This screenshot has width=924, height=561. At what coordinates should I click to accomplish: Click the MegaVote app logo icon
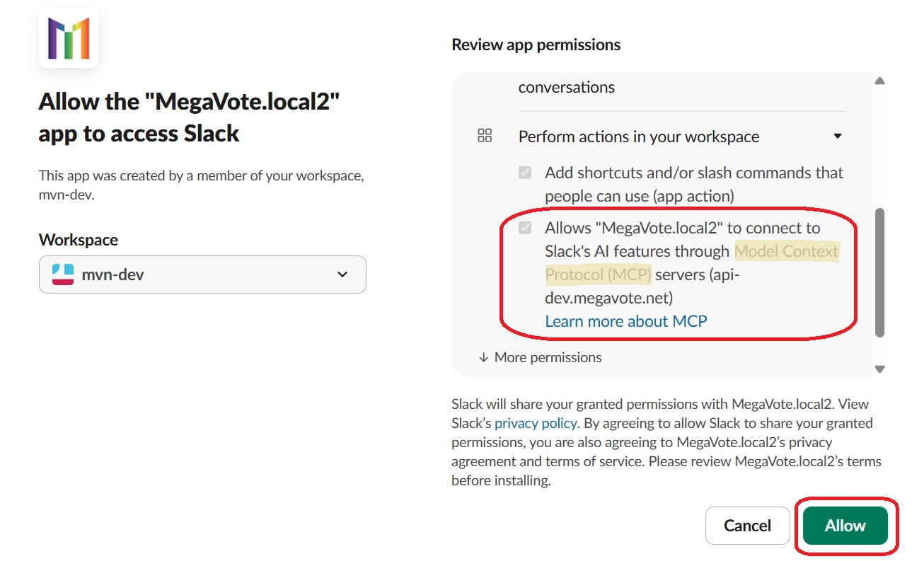(x=69, y=38)
